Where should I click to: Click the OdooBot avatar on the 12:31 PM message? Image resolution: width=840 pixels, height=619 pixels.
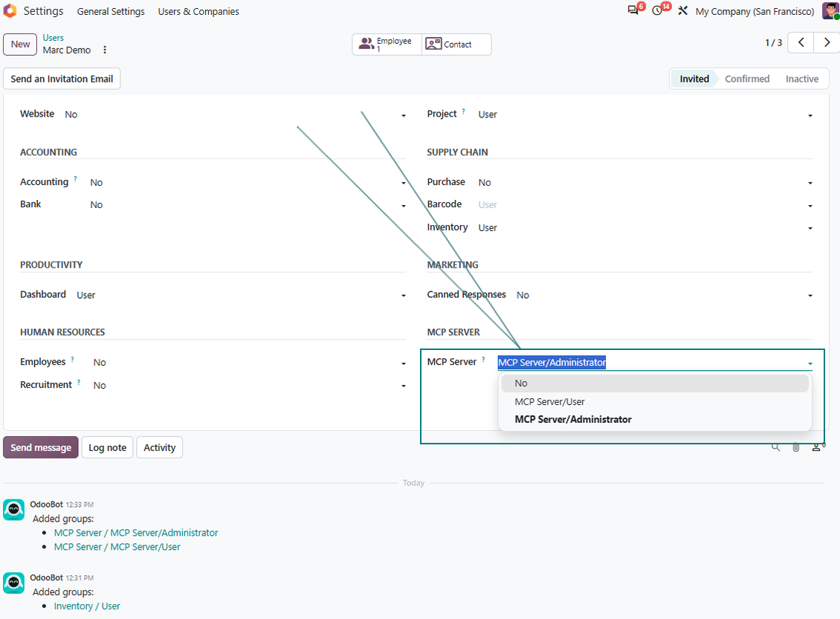(x=14, y=583)
